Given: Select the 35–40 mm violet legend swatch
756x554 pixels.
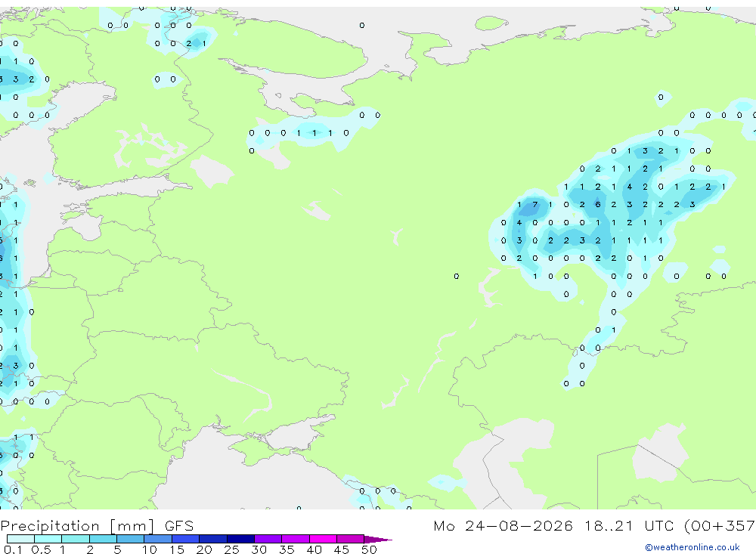Looking at the screenshot, I should 296,539.
